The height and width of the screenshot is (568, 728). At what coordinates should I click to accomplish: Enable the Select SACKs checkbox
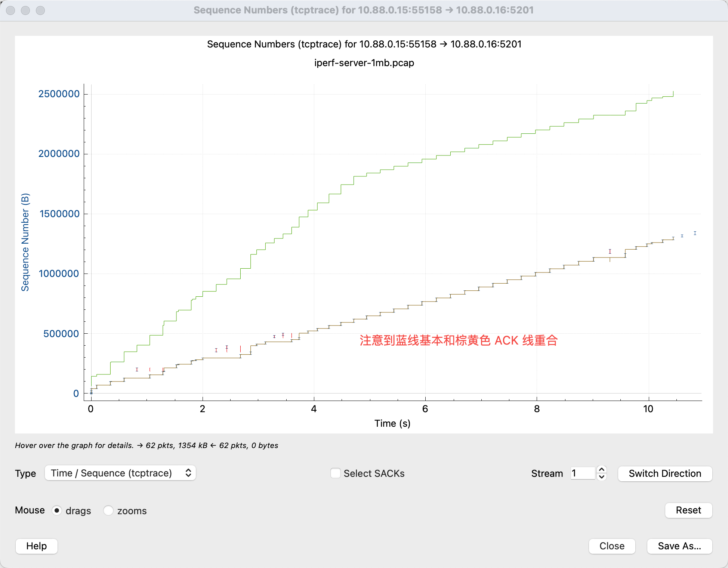pos(336,473)
